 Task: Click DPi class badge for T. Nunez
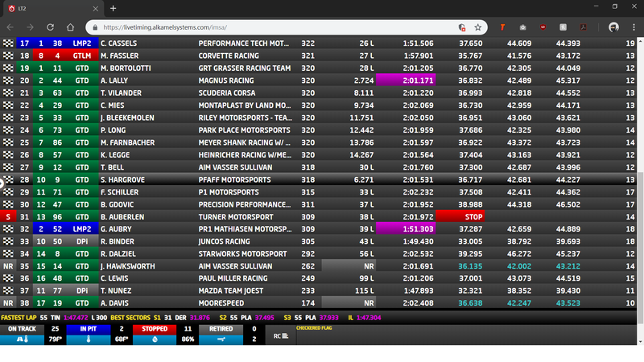click(x=82, y=291)
